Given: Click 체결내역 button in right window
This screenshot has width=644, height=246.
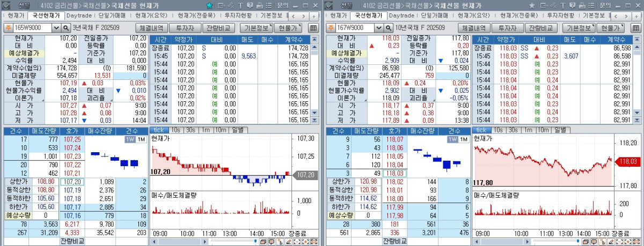Looking at the screenshot, I should tap(473, 28).
